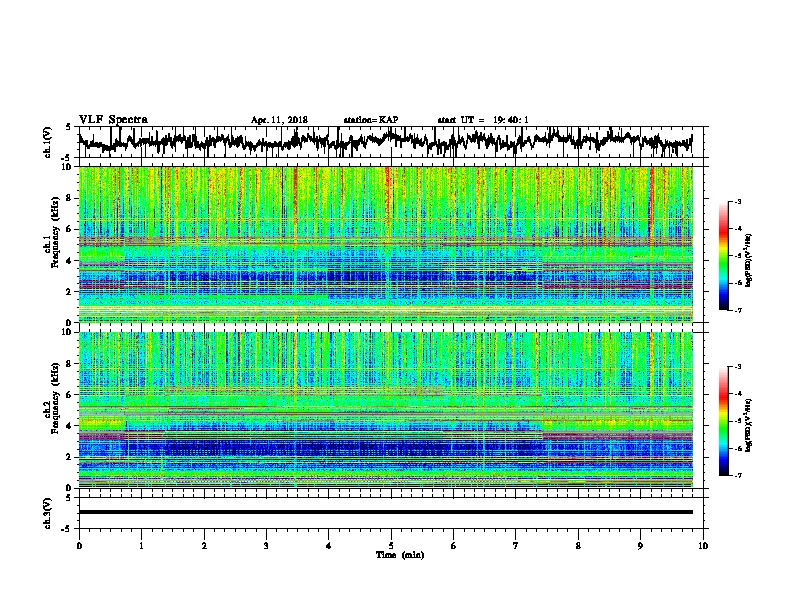Click the log(PSD) label beside the ch.2 colorbar
Screen dimensions: 792x612
pyautogui.click(x=749, y=425)
